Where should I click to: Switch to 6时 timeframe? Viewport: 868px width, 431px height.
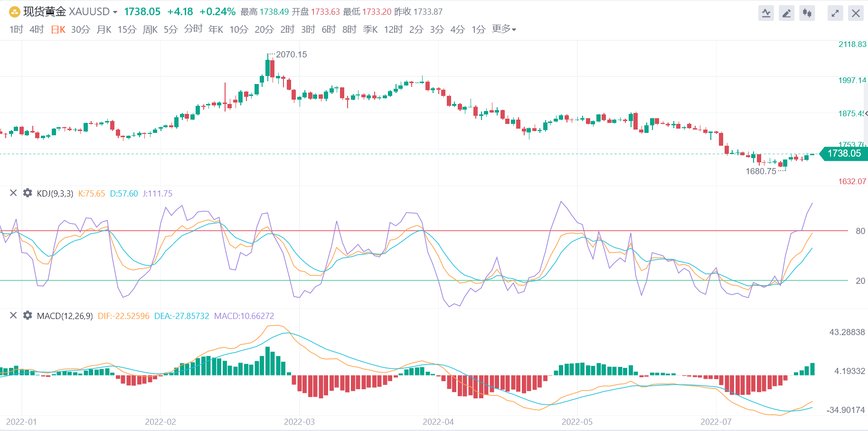click(x=329, y=29)
